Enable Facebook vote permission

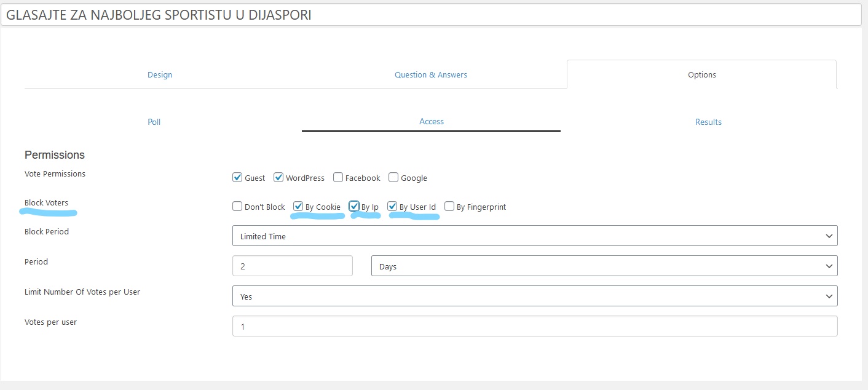click(338, 177)
